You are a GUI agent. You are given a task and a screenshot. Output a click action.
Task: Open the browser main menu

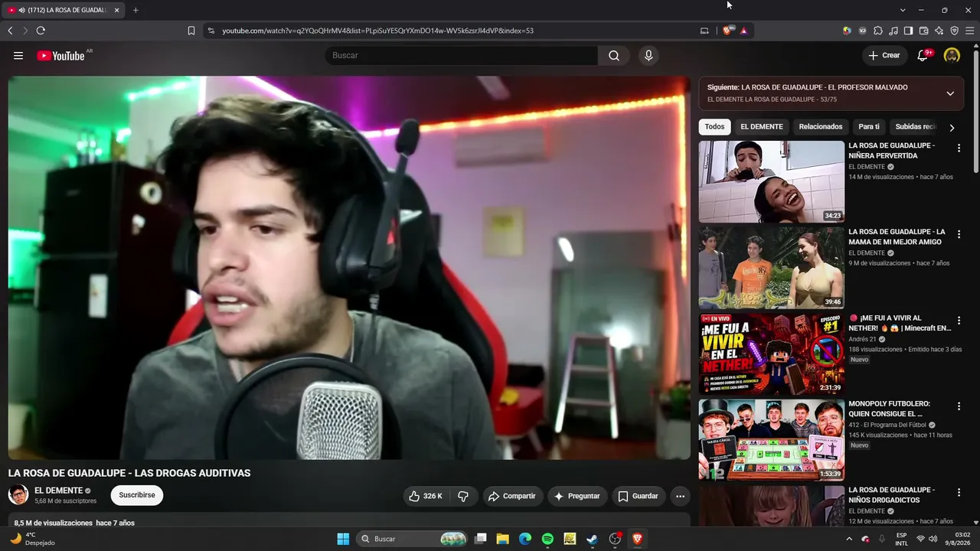point(969,31)
